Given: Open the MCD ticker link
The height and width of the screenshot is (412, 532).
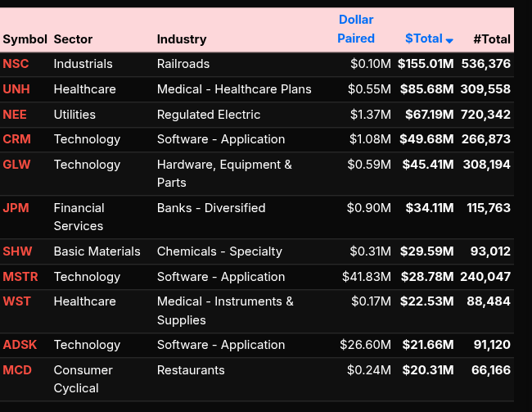Looking at the screenshot, I should click(17, 370).
